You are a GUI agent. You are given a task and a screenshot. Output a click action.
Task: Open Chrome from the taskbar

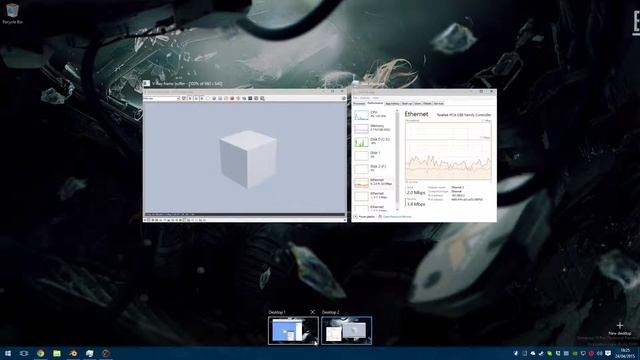[40, 353]
